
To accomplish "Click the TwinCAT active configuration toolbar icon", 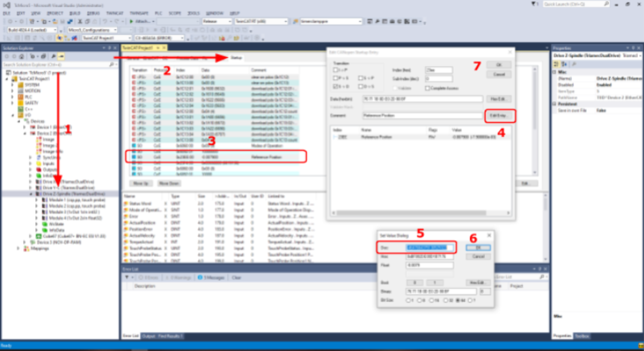I will tap(60, 38).
